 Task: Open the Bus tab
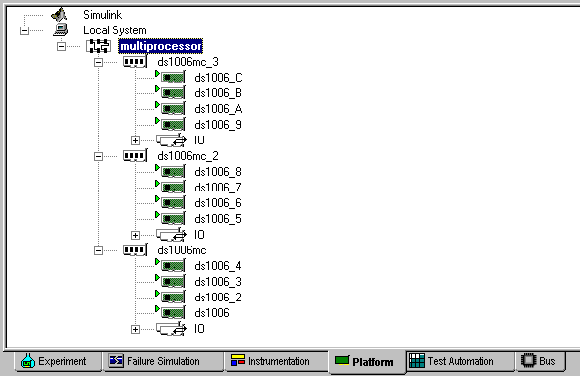tap(540, 361)
